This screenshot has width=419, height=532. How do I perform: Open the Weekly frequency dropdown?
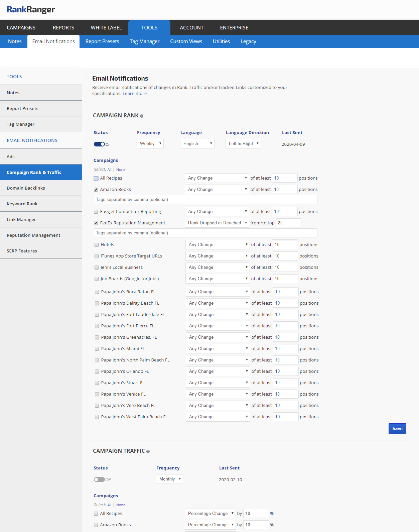[x=150, y=144]
